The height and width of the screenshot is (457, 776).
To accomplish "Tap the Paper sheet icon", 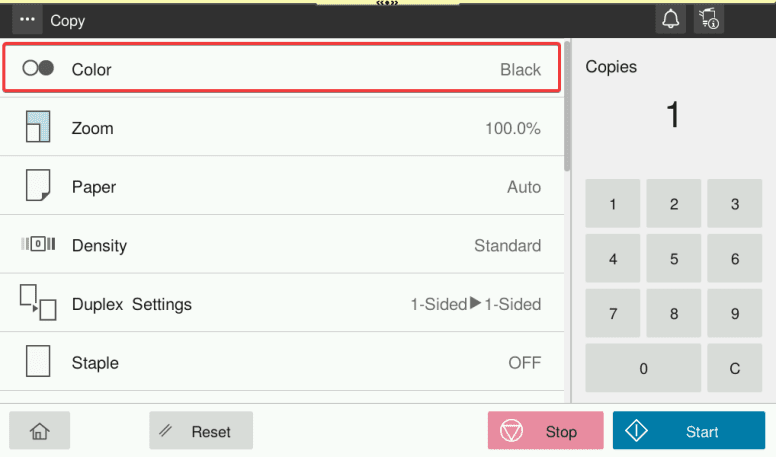I will (37, 186).
